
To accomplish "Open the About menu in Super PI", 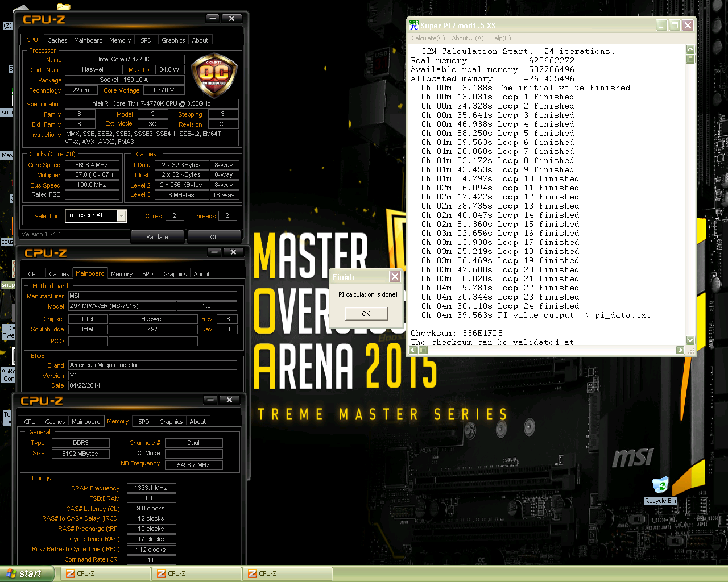I will [x=468, y=38].
